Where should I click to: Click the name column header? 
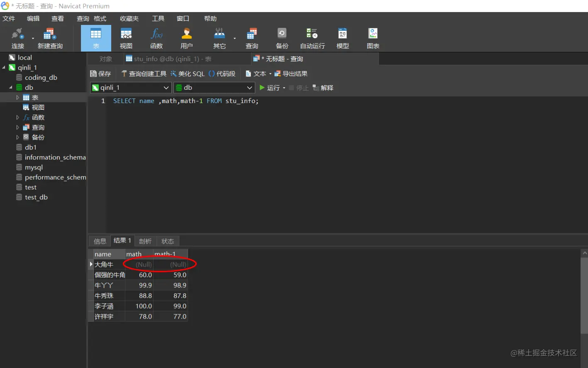(109, 254)
